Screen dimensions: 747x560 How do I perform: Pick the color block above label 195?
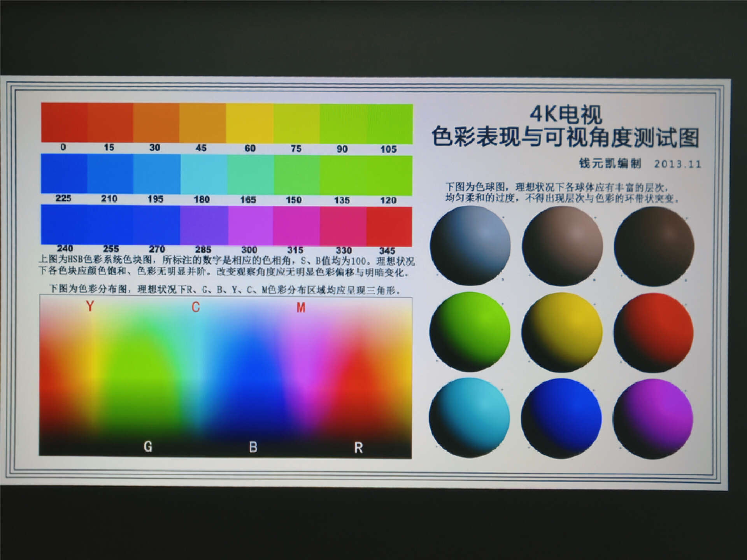[157, 174]
